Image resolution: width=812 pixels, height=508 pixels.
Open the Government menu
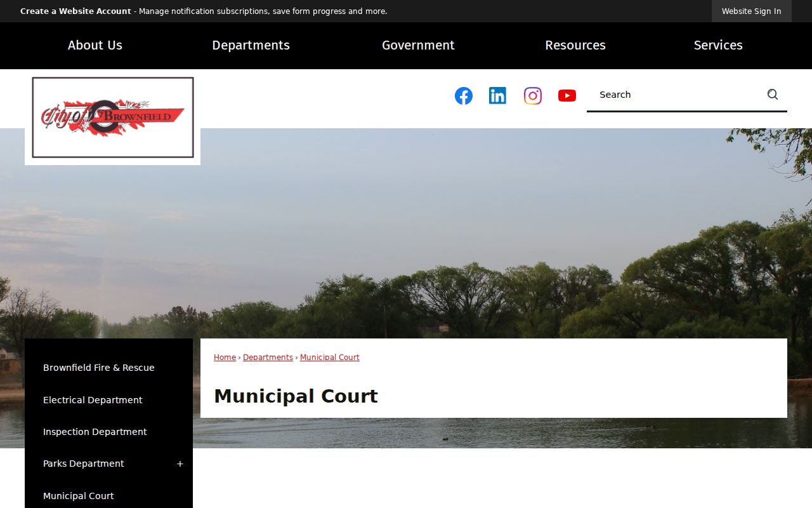point(418,45)
